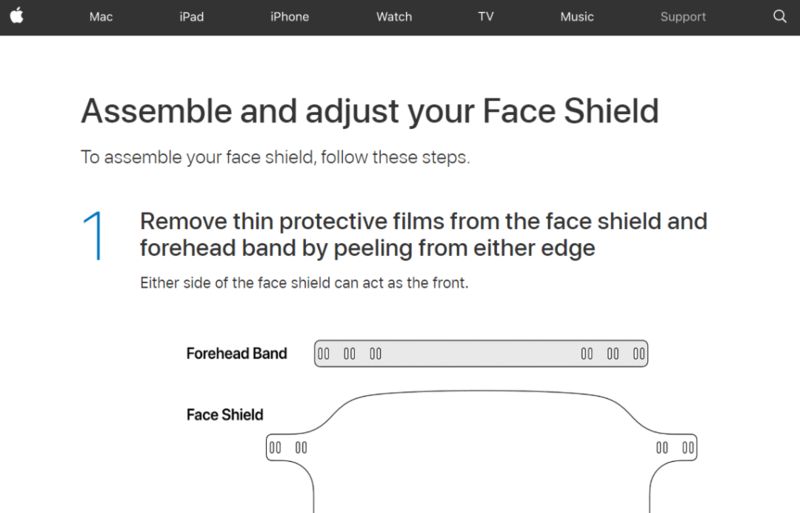This screenshot has width=800, height=513.
Task: Click the blue step number 1
Action: point(94,236)
